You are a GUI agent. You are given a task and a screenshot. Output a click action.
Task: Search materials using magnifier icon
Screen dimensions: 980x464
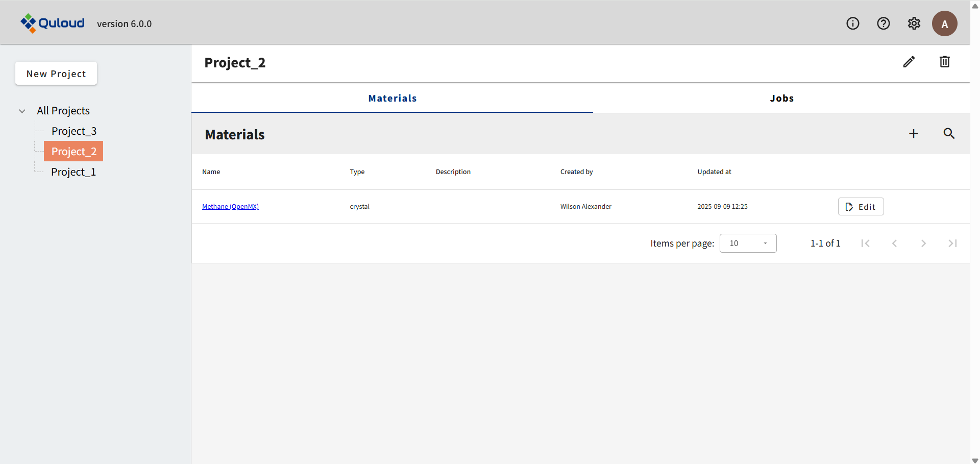948,134
